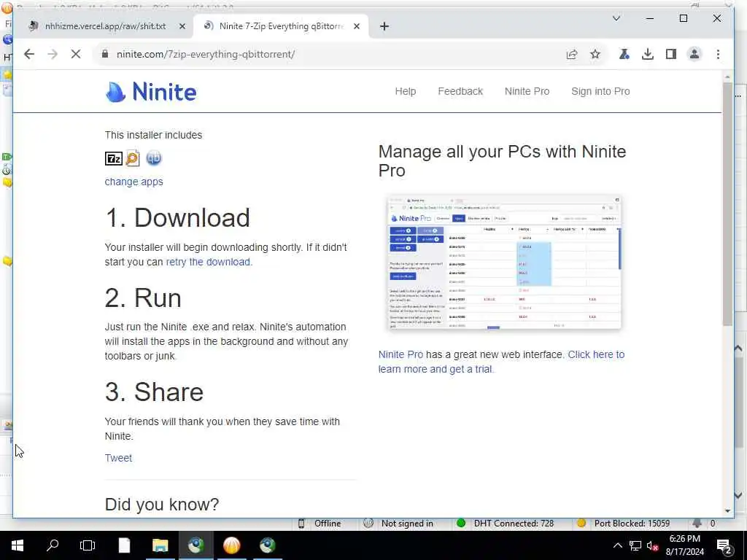Go to Ninite Pro in header

click(x=527, y=91)
